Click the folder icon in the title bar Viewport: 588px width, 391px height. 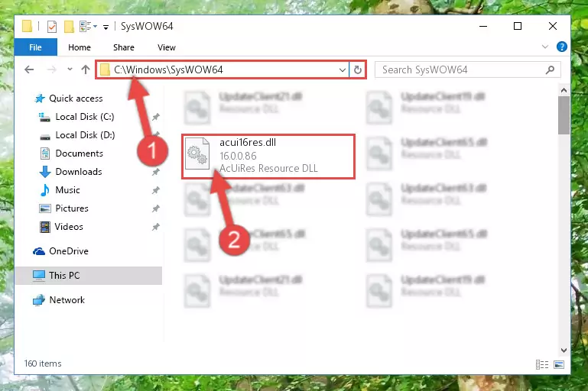pyautogui.click(x=27, y=26)
